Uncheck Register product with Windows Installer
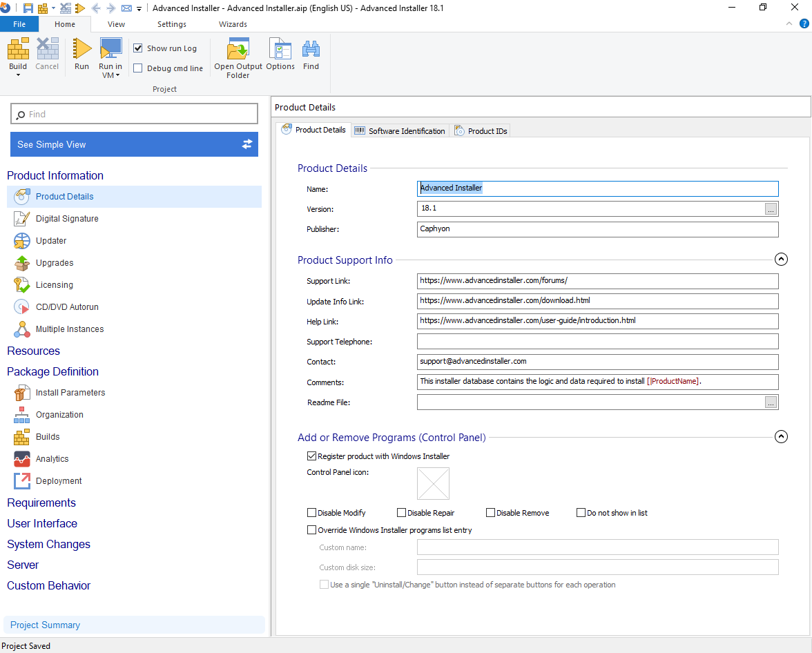812x653 pixels. (x=312, y=456)
